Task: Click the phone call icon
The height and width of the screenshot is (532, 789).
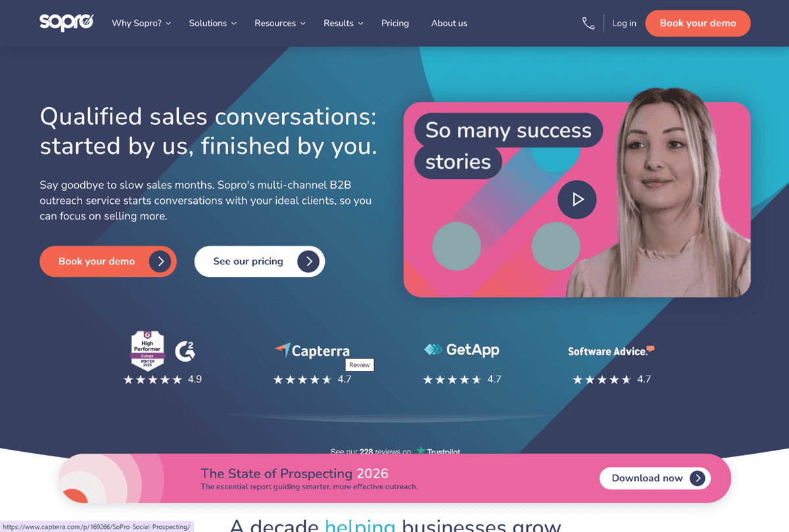Action: [x=588, y=23]
